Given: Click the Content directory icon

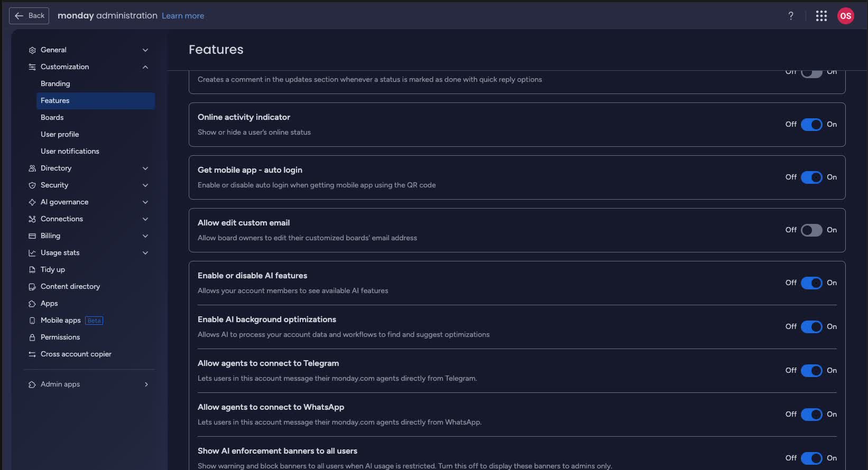Looking at the screenshot, I should click(x=32, y=287).
